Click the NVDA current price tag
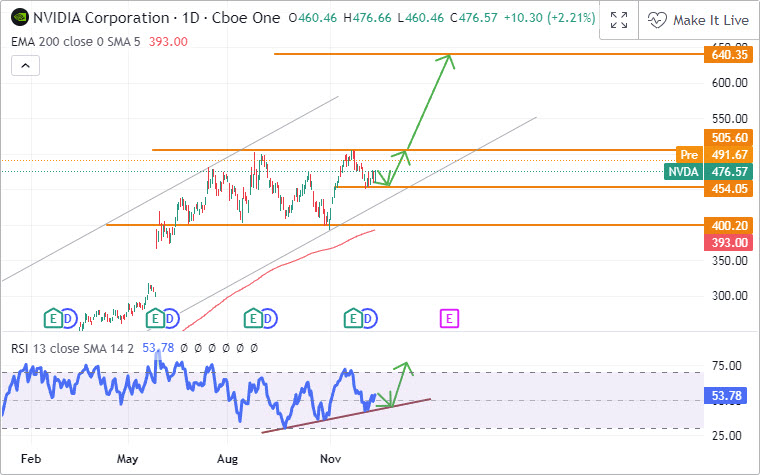 [x=684, y=172]
